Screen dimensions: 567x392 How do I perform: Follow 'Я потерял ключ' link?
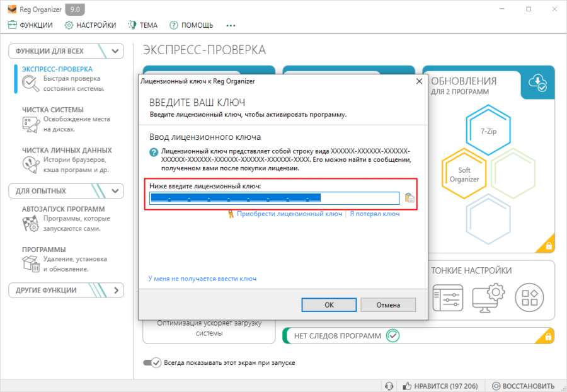375,214
